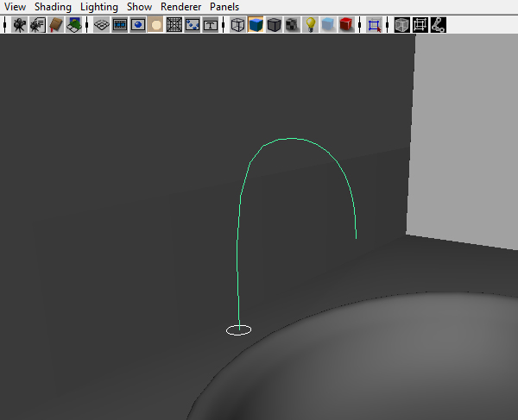This screenshot has width=518, height=420.
Task: Toggle X-Ray Active Components icon
Action: click(420, 25)
